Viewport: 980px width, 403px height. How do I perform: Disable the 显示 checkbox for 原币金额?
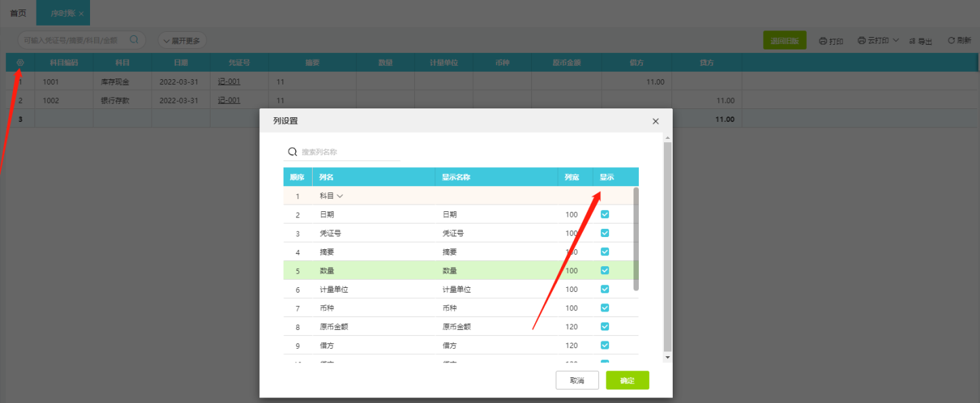605,326
